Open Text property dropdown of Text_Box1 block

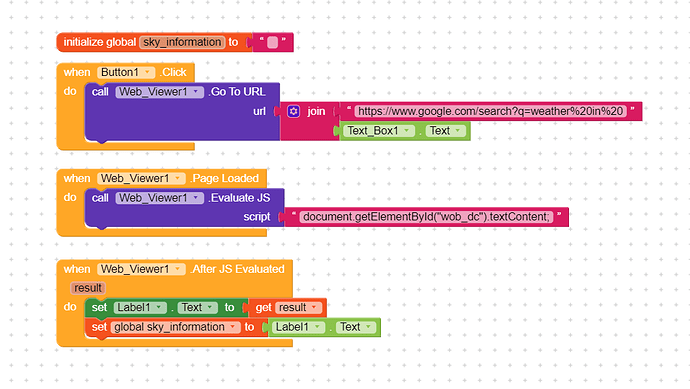coord(446,131)
